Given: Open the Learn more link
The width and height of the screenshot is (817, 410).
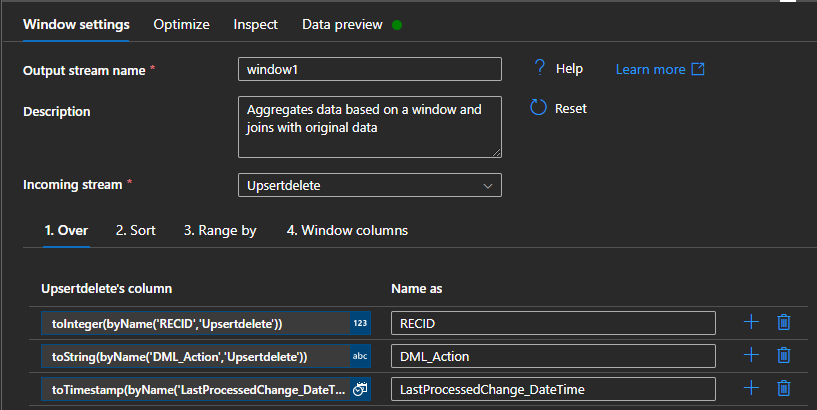Looking at the screenshot, I should 650,69.
